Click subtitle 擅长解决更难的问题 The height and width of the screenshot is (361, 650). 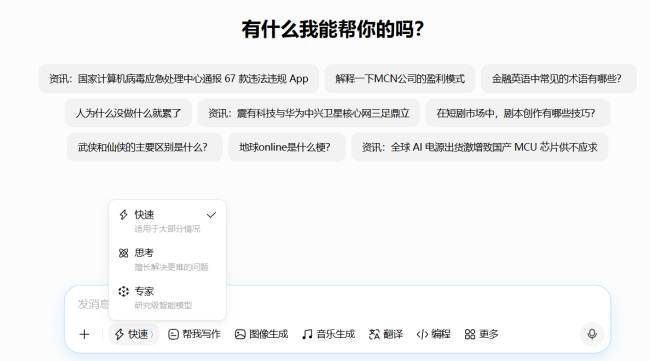click(171, 267)
